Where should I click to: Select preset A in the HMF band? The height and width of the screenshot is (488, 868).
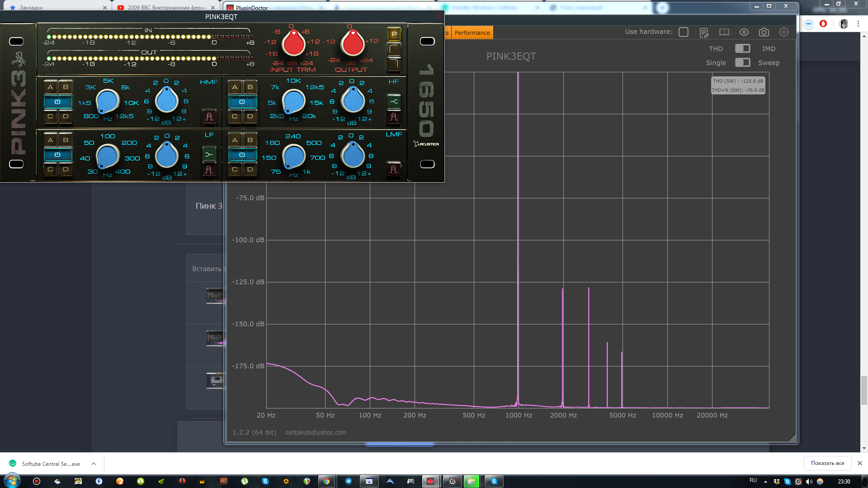pyautogui.click(x=50, y=87)
